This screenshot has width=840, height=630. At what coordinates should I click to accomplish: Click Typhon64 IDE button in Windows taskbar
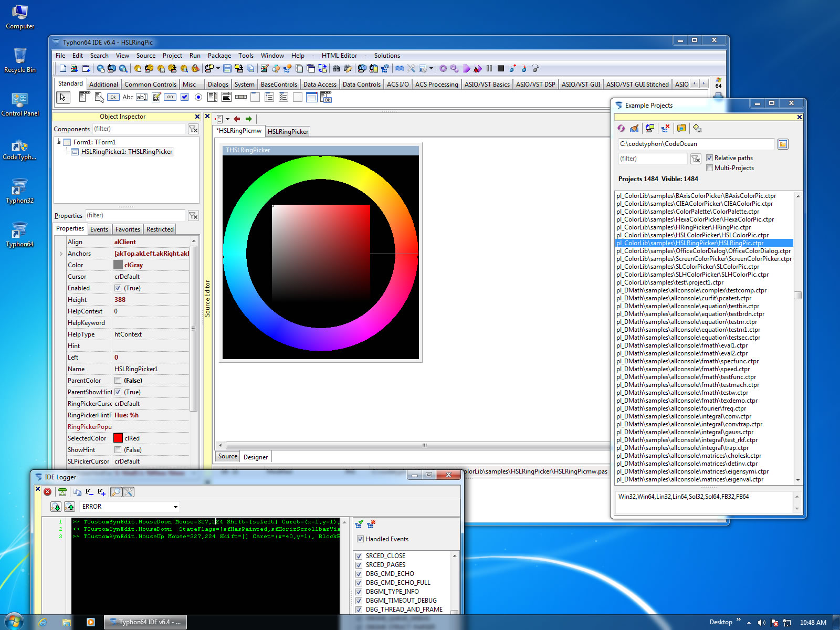tap(145, 622)
